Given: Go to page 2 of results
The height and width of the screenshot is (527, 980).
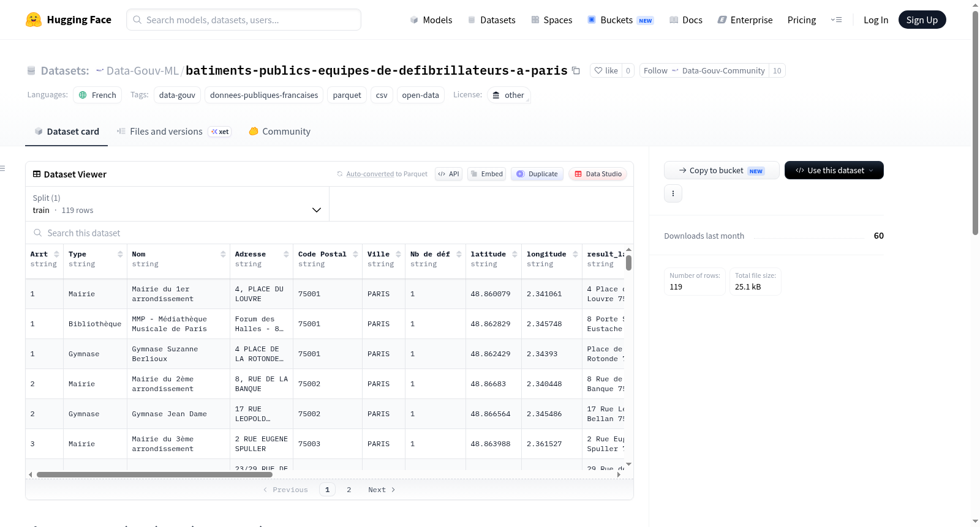Looking at the screenshot, I should click(349, 490).
